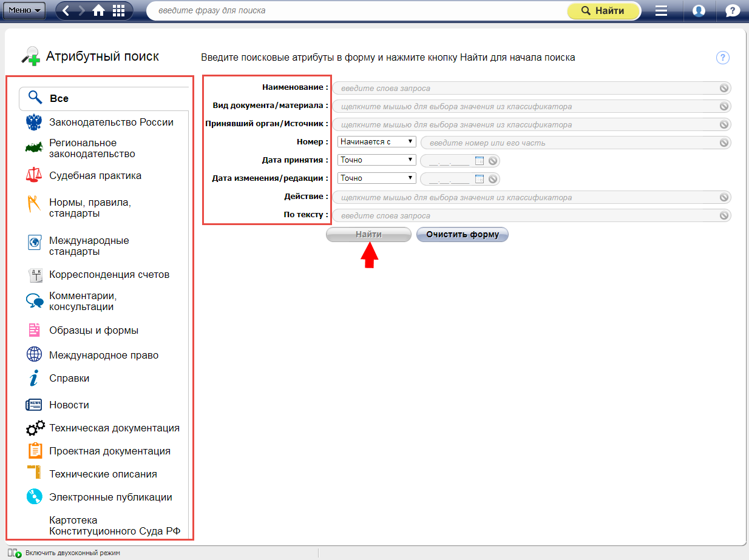Expand the Дата изменения/редакции 'Точно' dropdown
The width and height of the screenshot is (749, 560).
pos(376,178)
